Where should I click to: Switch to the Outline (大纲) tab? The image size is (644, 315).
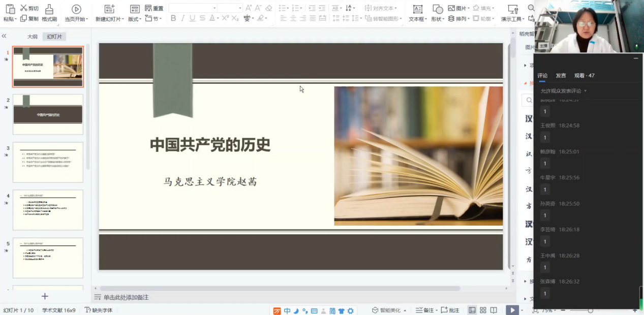coord(32,37)
